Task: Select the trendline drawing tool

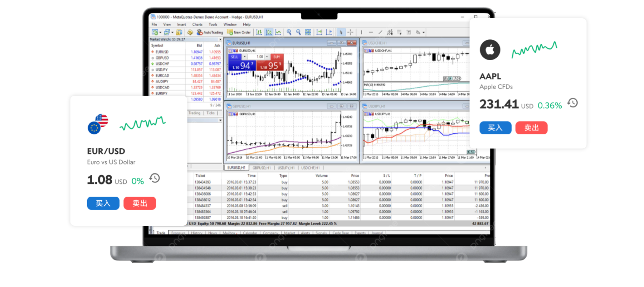Action: pos(380,32)
